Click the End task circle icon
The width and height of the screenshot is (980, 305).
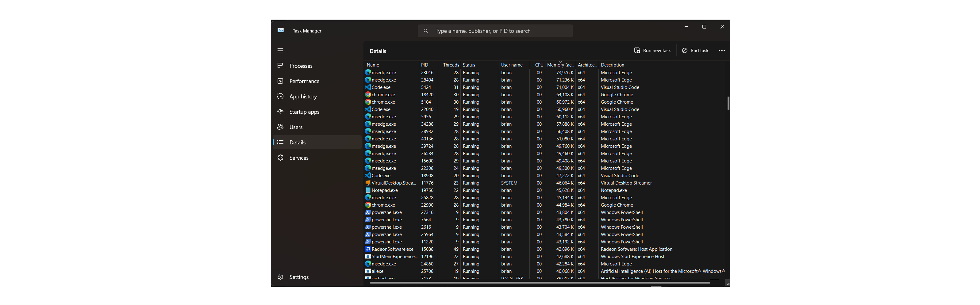(684, 50)
